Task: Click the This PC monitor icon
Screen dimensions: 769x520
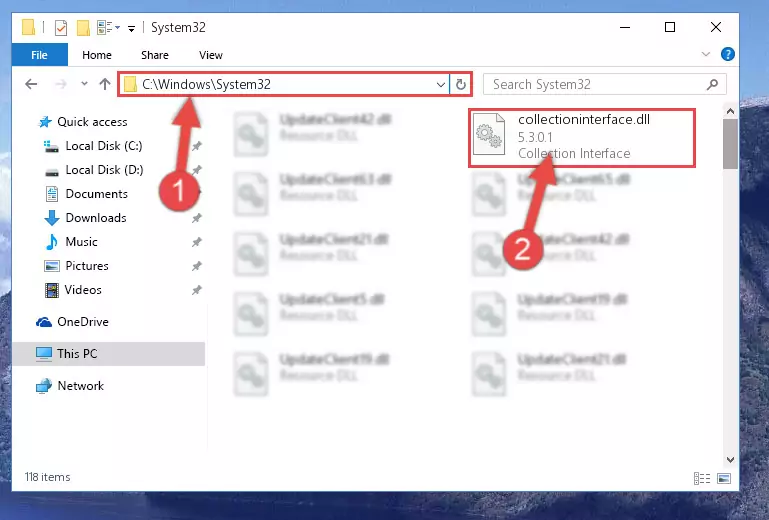Action: click(x=44, y=354)
